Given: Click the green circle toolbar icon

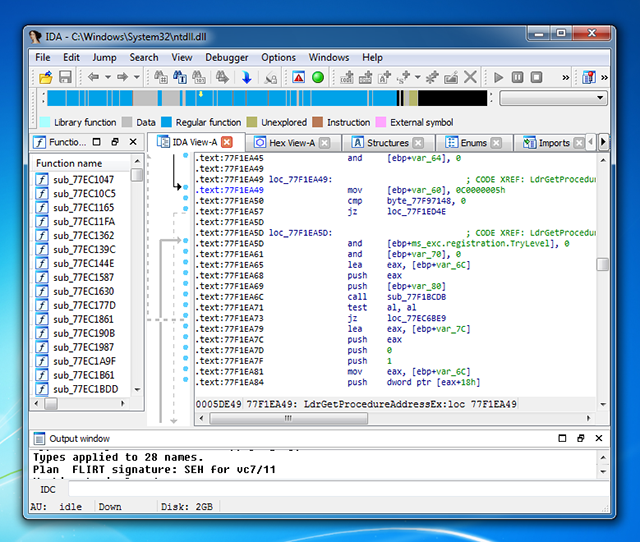Looking at the screenshot, I should click(318, 77).
